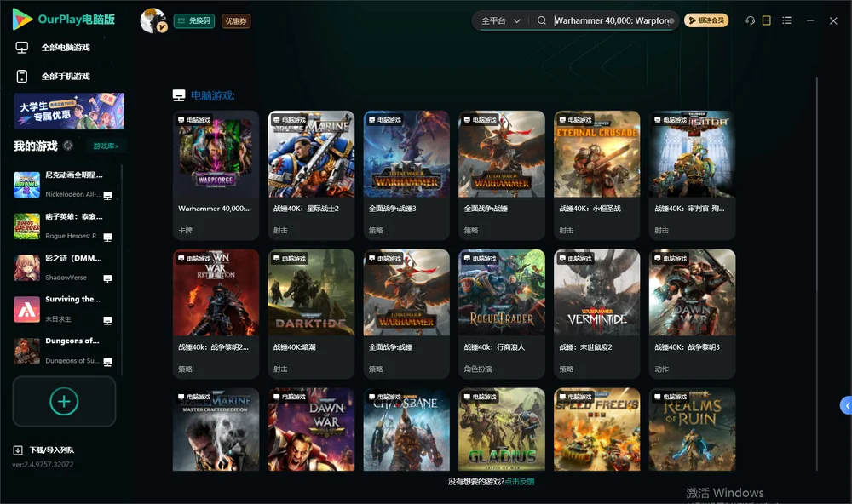Expand the 全平台 platform dropdown

500,20
